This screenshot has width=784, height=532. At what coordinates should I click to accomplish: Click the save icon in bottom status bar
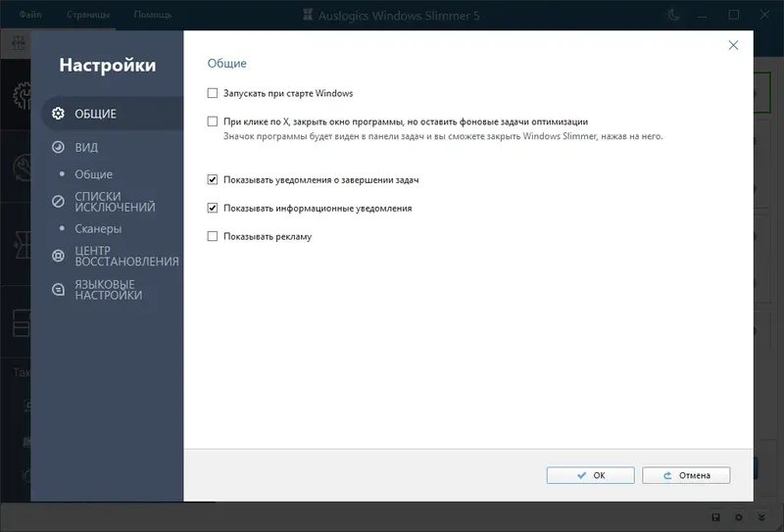coord(715,517)
